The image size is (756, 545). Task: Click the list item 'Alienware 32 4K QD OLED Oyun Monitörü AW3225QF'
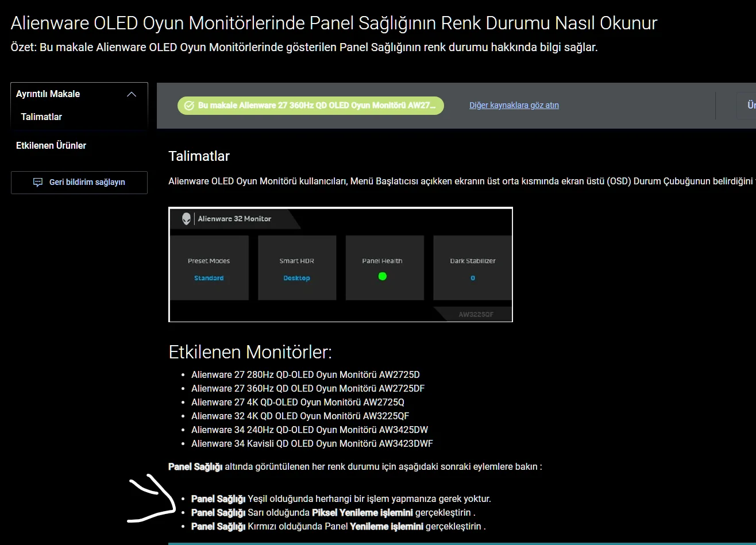click(300, 416)
